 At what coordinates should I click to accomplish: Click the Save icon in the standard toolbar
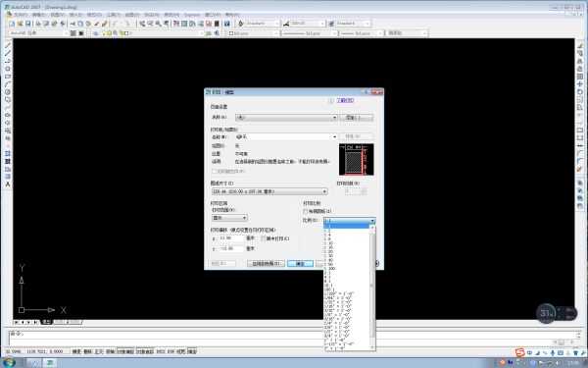click(27, 24)
